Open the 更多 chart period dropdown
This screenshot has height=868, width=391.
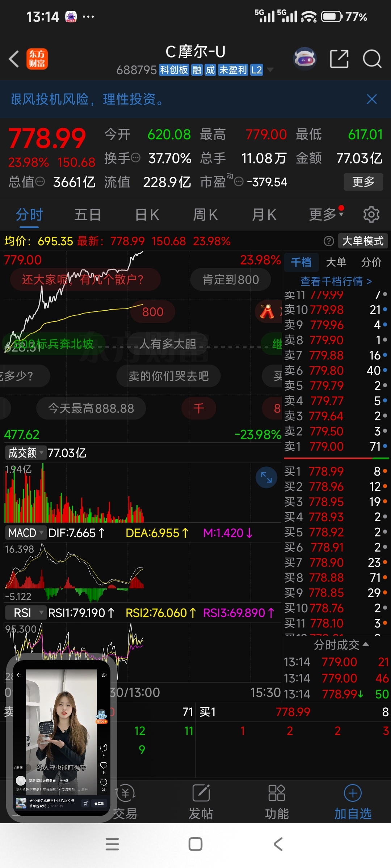(x=326, y=214)
